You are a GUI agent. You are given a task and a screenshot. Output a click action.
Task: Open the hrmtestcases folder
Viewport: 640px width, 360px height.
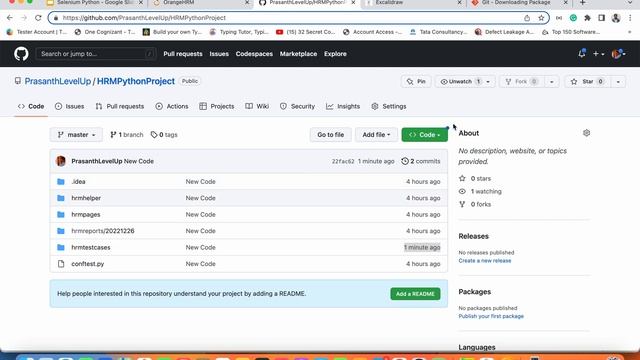[91, 247]
